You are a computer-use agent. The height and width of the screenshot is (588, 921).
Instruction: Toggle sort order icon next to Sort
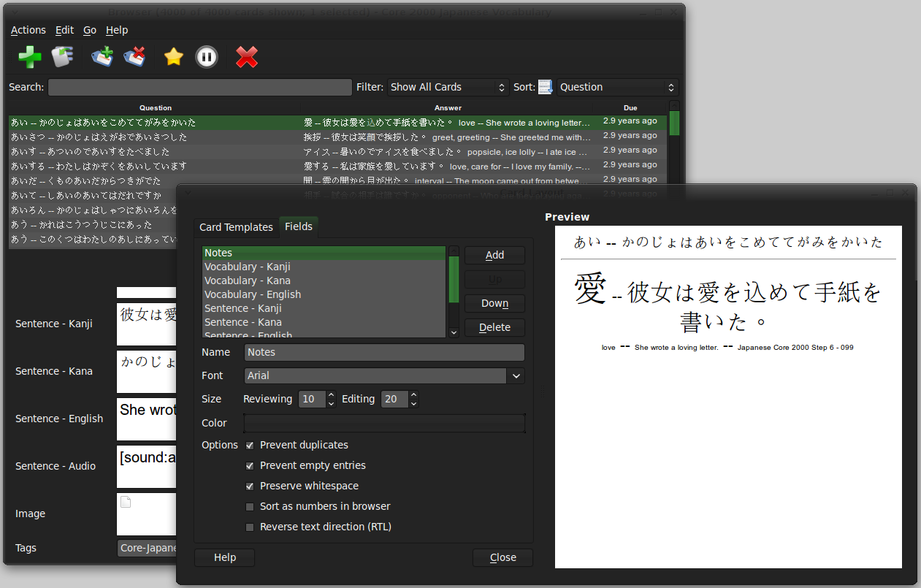(546, 87)
